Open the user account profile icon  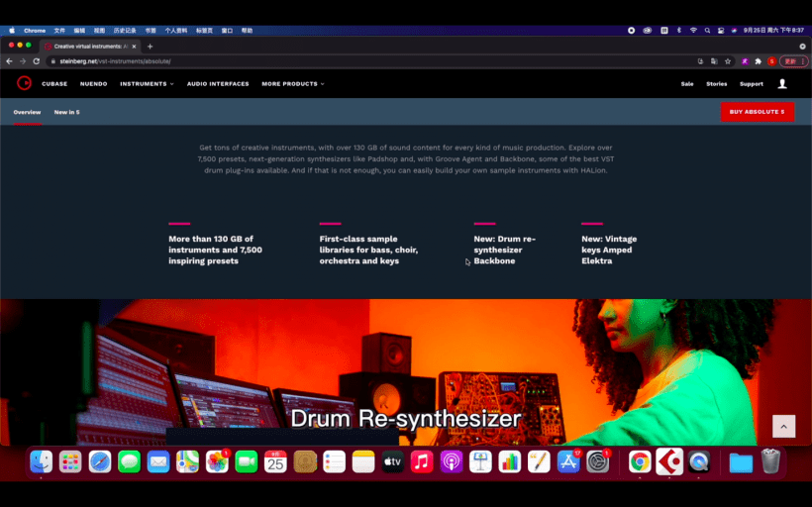782,84
